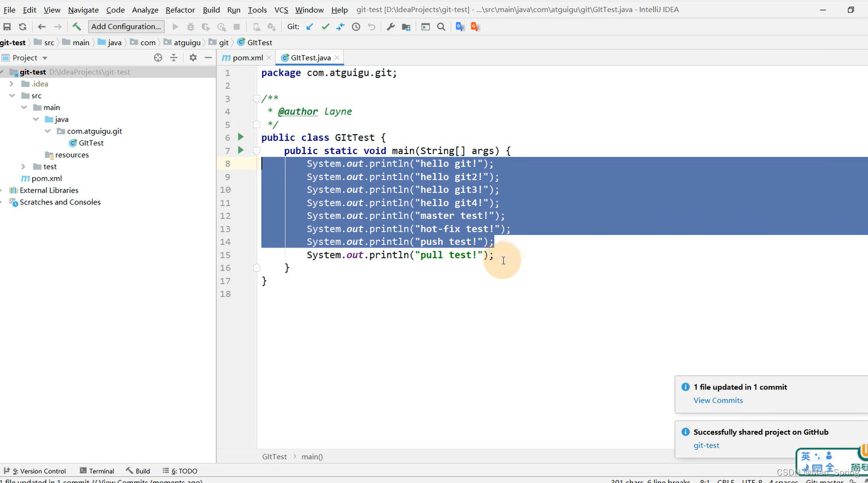Click main() in editor breadcrumb
The width and height of the screenshot is (868, 483).
pos(312,457)
